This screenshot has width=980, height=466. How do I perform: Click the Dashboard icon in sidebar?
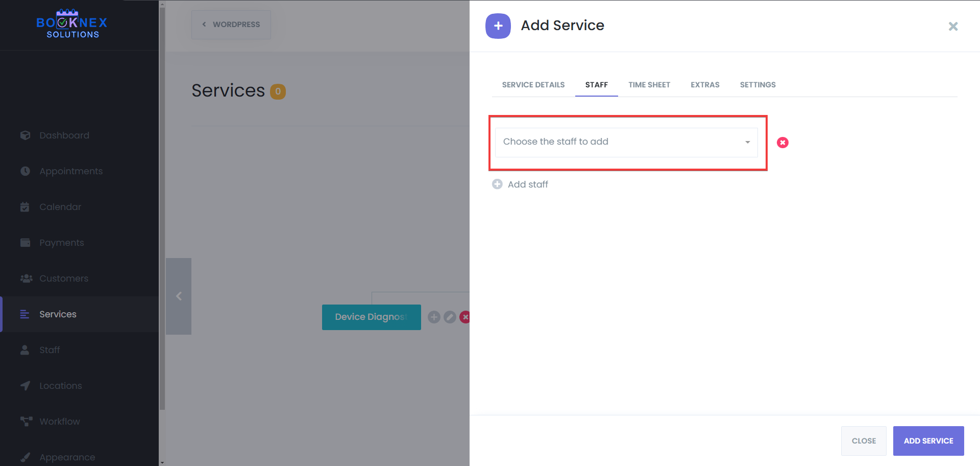pyautogui.click(x=25, y=135)
